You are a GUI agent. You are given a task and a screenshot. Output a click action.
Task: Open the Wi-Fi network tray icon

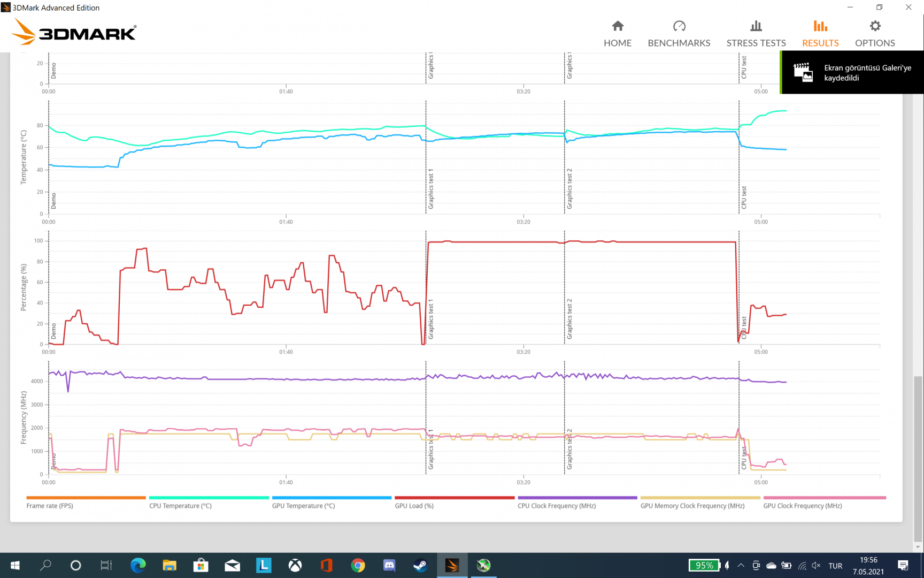802,565
